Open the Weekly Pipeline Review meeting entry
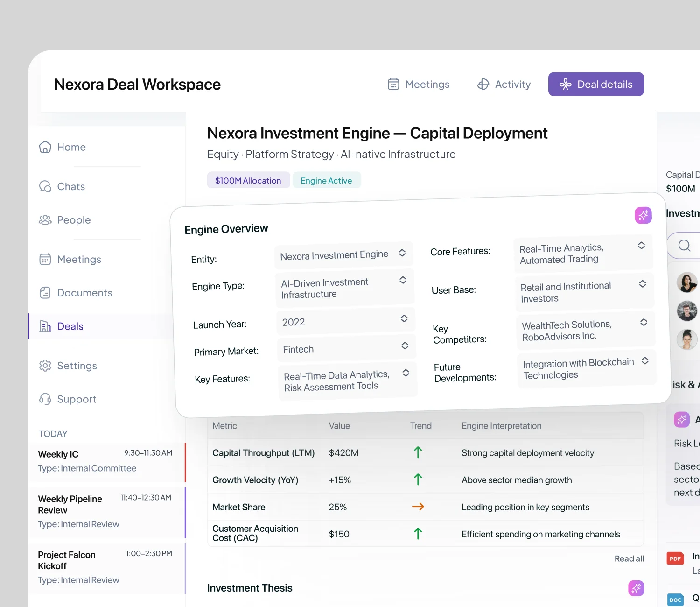This screenshot has width=700, height=607. pyautogui.click(x=106, y=512)
